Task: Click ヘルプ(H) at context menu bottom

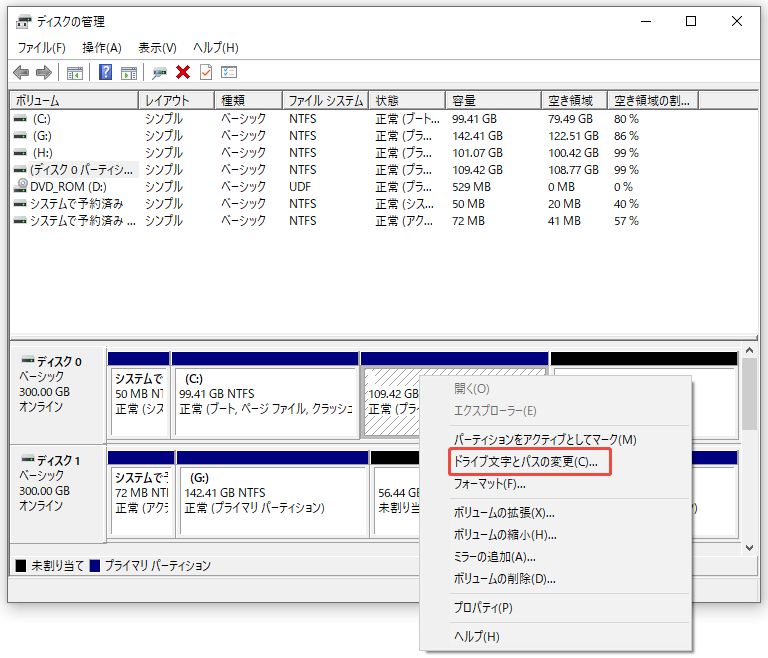Action: click(x=477, y=636)
